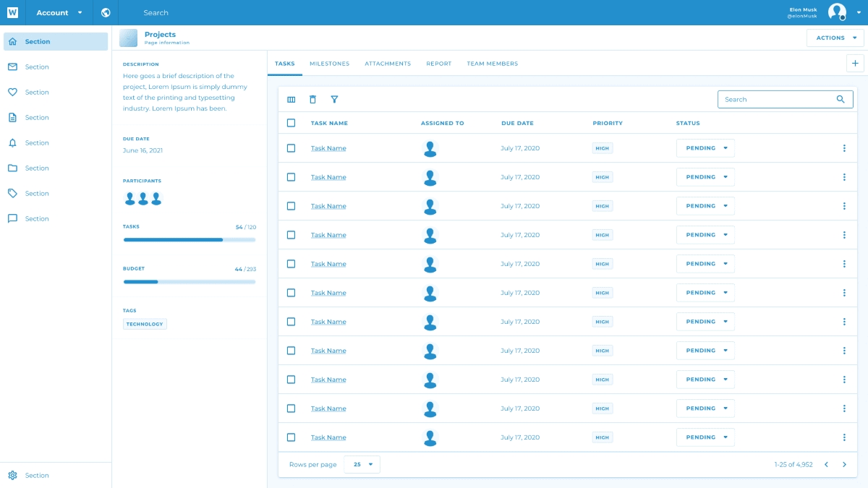
Task: Click the columns view icon above table
Action: point(292,100)
